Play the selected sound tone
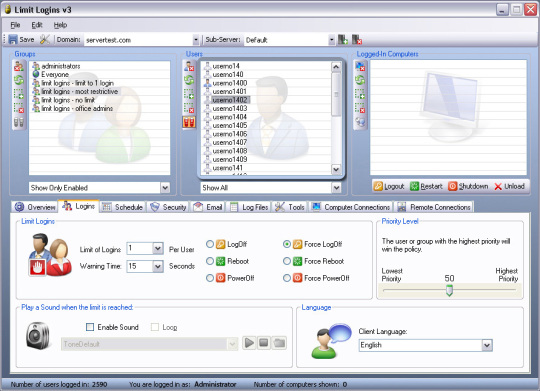540x391 pixels. coord(249,343)
